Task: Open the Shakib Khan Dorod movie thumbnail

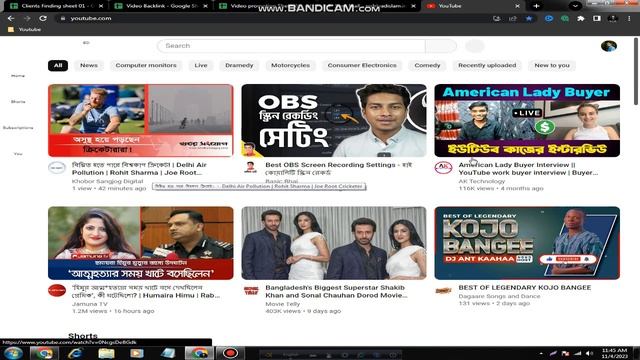Action: (x=334, y=243)
